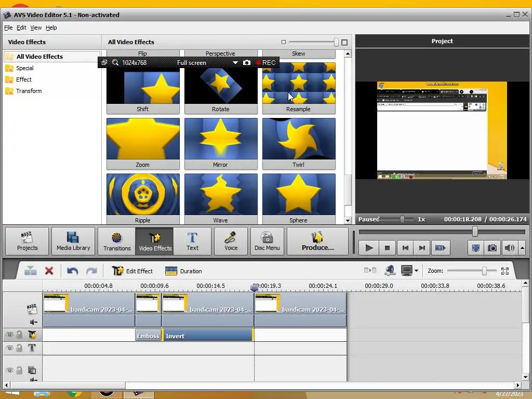This screenshot has height=399, width=532.
Task: Choose the Wave effect thumbnail
Action: [221, 199]
